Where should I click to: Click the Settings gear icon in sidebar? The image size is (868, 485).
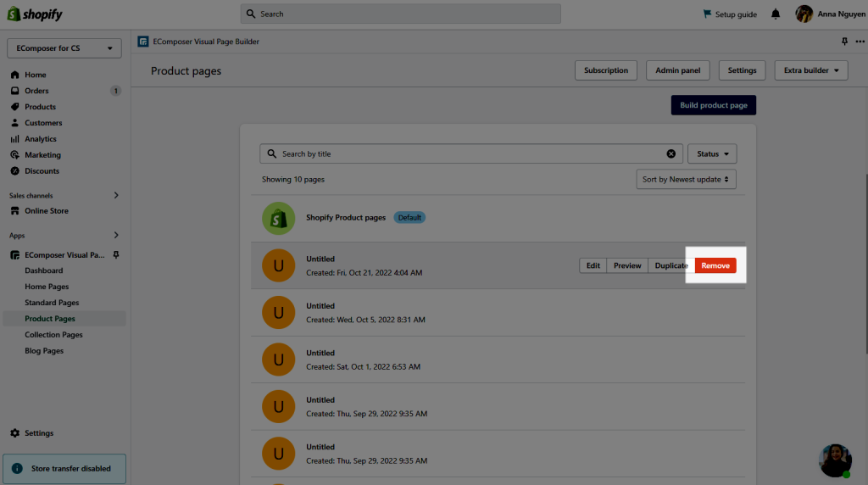[15, 433]
